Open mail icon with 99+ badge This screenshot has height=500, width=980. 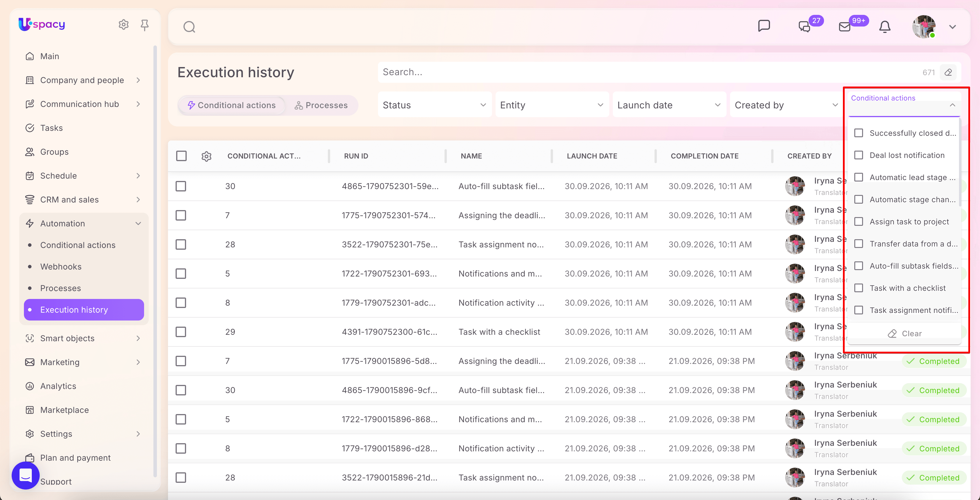845,27
